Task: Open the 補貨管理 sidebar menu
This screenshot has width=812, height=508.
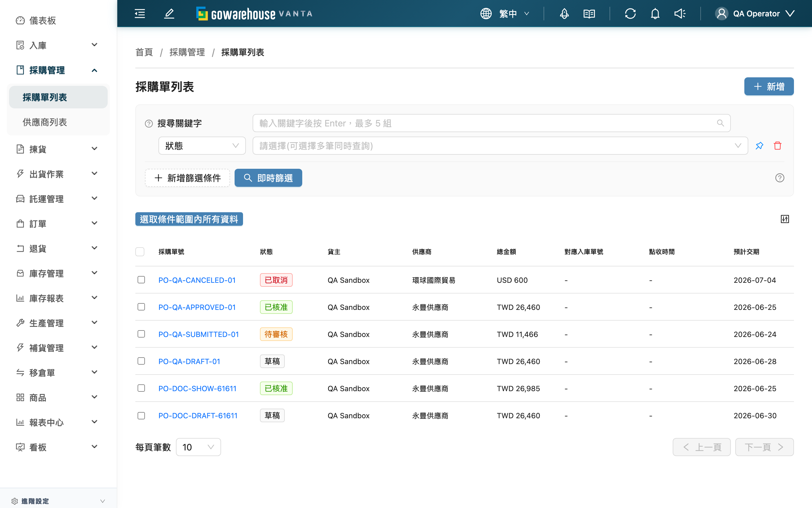Action: point(58,348)
